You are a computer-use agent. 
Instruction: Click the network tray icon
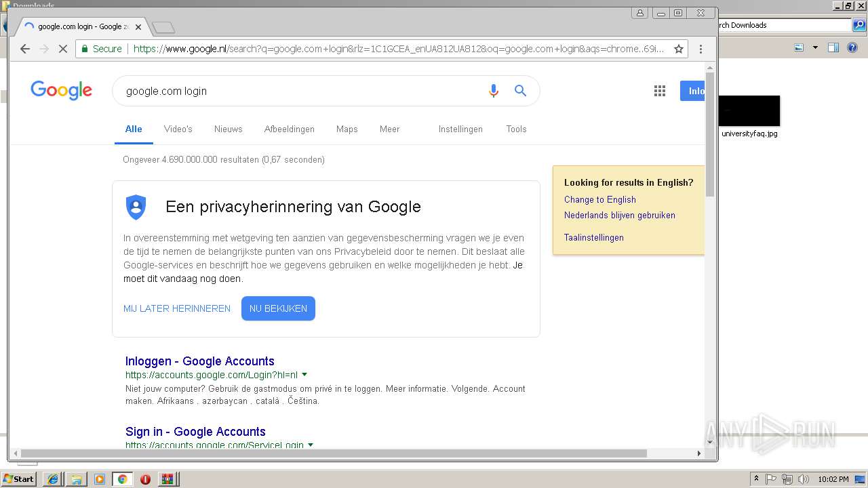point(787,479)
